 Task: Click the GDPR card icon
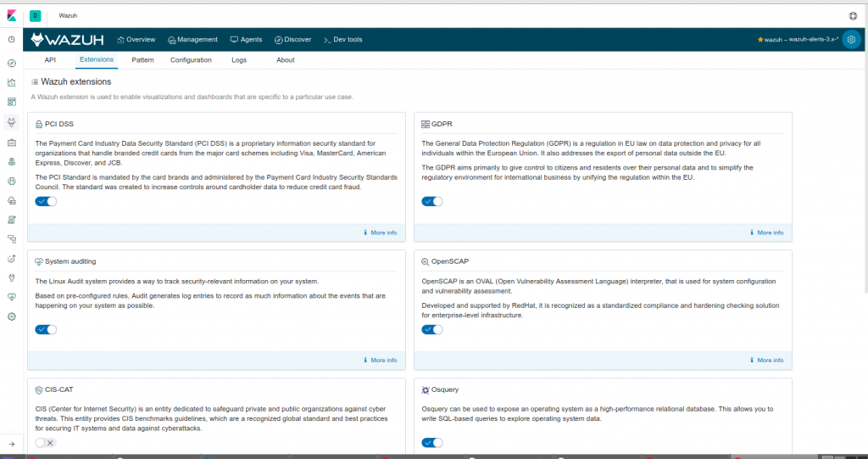tap(426, 124)
